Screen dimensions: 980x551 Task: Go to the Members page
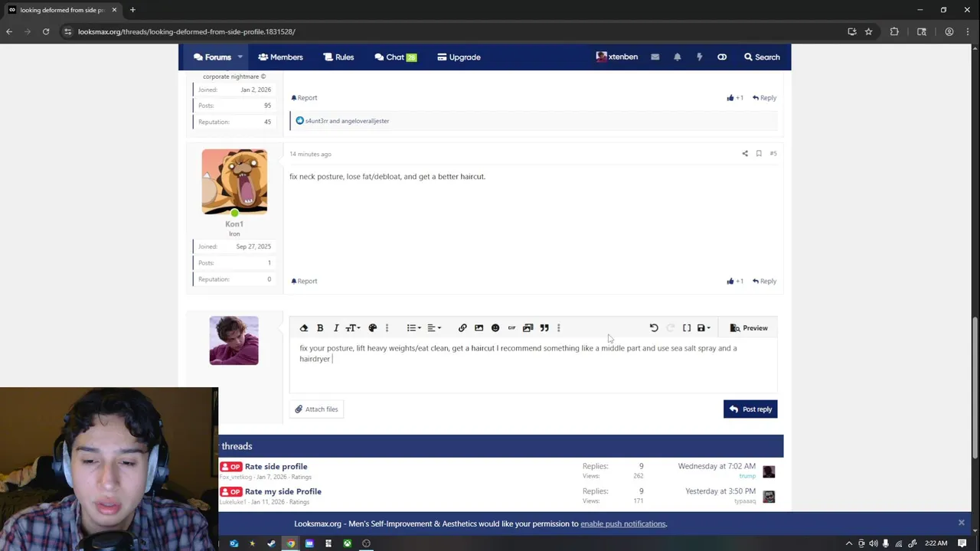click(x=280, y=57)
